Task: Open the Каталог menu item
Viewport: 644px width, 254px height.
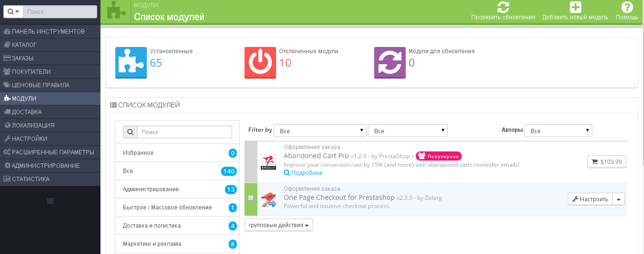Action: point(50,45)
